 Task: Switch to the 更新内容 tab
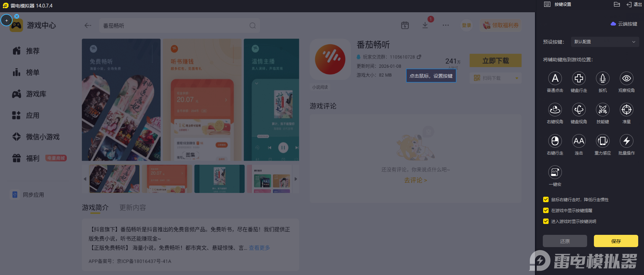point(133,208)
